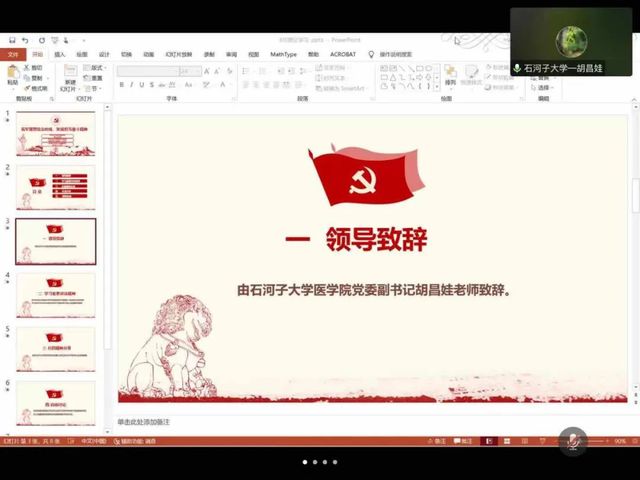
Task: Open the font name combo box
Action: [148, 71]
